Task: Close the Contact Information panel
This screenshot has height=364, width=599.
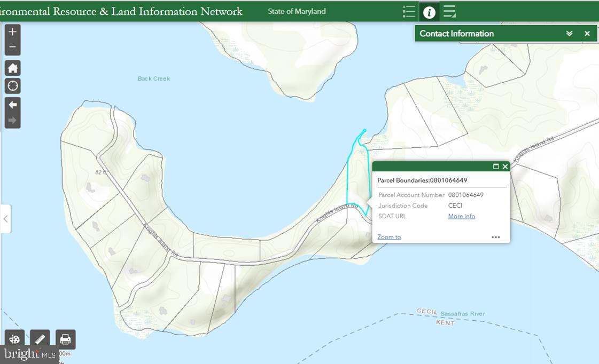Action: coord(587,34)
